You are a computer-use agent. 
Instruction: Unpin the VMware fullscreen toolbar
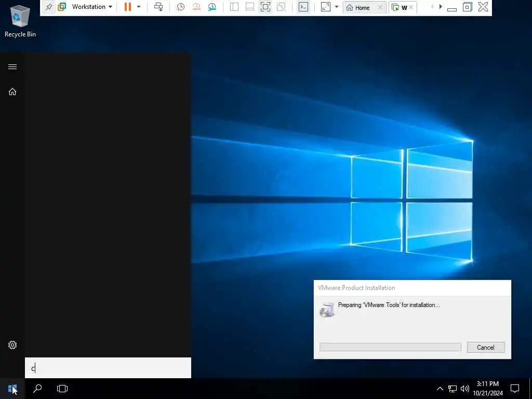pyautogui.click(x=49, y=7)
